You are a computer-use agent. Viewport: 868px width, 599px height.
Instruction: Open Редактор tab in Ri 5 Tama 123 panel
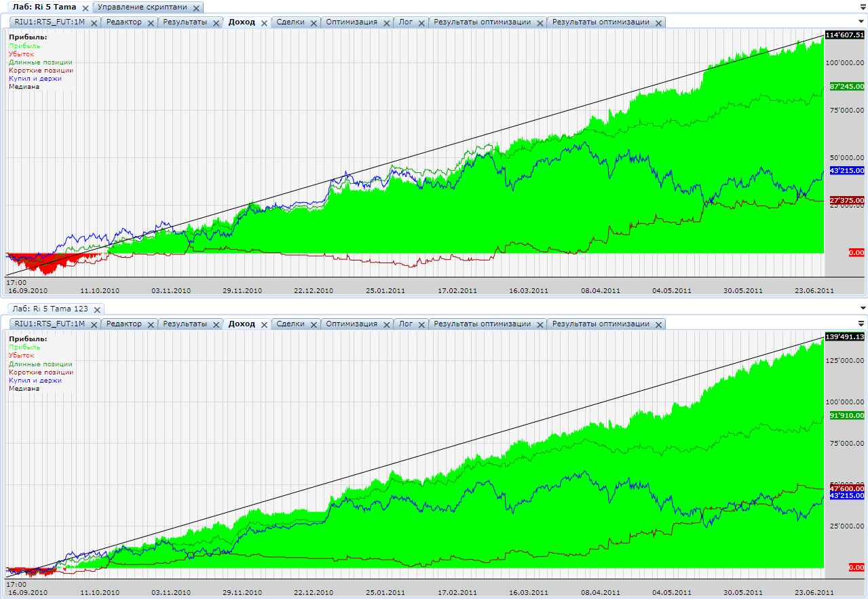pos(124,324)
